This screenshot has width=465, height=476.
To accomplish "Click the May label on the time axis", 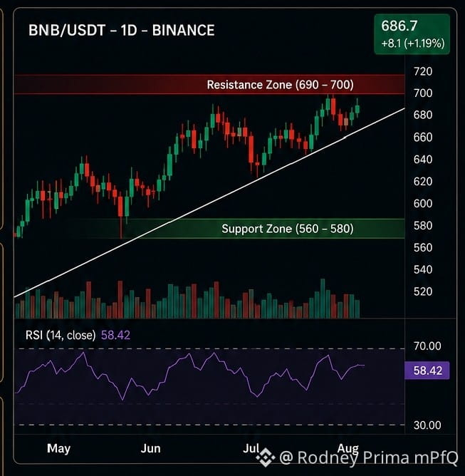I will click(59, 449).
